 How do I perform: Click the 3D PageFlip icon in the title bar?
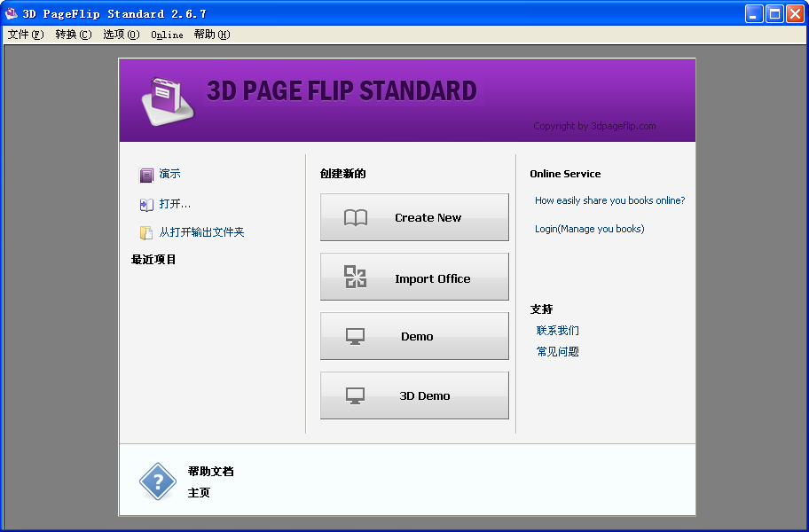tap(12, 13)
